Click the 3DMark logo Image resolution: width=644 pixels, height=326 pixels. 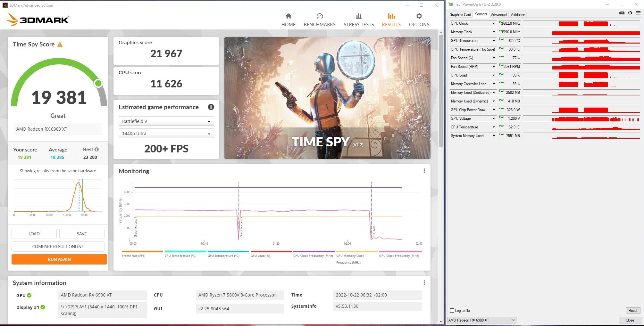(x=38, y=19)
